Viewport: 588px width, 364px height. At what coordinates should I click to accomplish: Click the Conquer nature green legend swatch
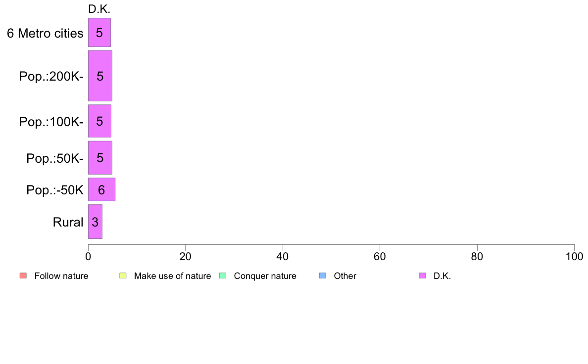(223, 275)
